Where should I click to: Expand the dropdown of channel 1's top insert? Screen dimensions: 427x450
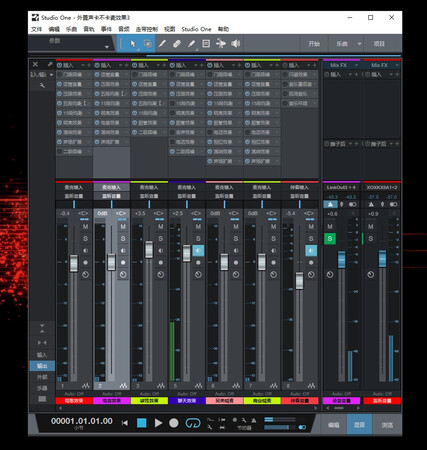click(88, 75)
